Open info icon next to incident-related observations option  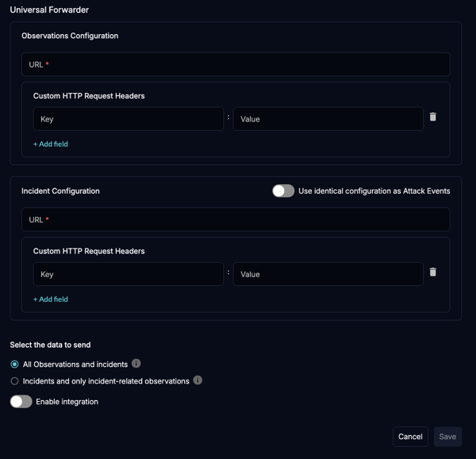click(198, 380)
